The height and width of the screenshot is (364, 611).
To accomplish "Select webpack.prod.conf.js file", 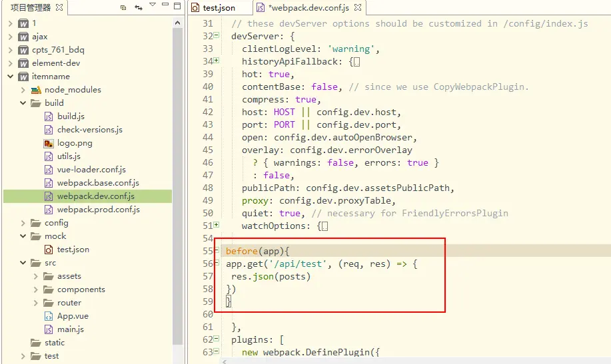I will point(98,210).
